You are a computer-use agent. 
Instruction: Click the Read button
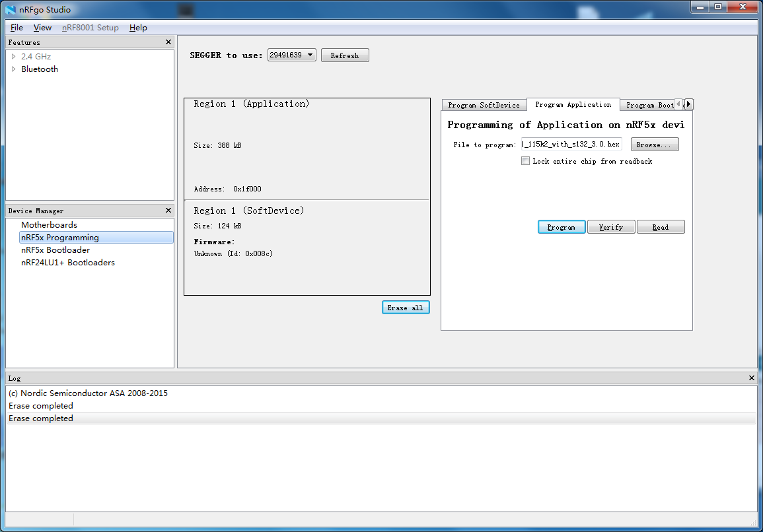(661, 227)
